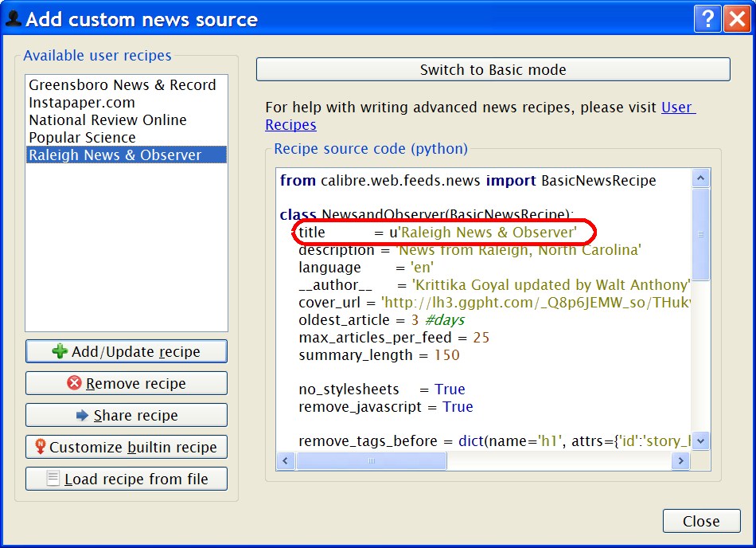The height and width of the screenshot is (548, 756).
Task: Click the horizontal scrollbar thumb in code editor
Action: pos(372,460)
